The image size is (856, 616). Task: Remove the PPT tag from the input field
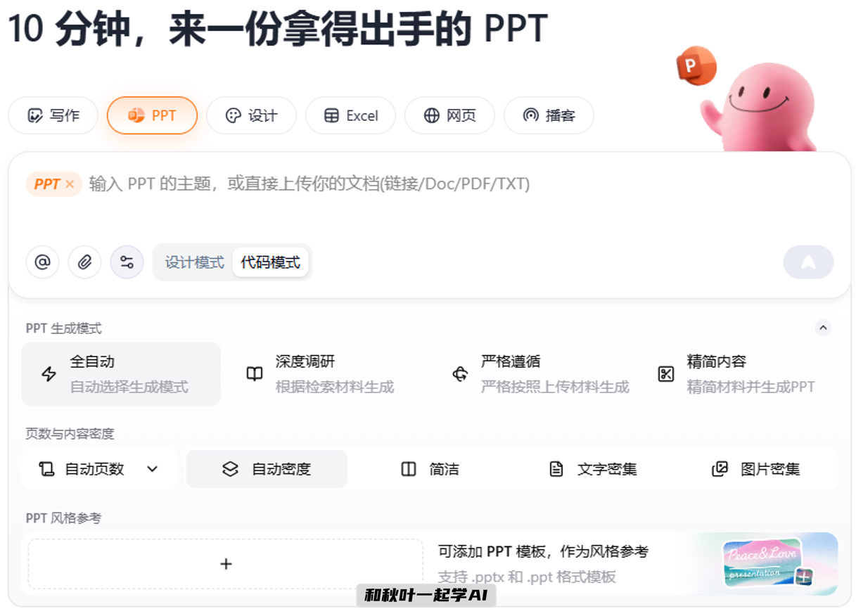[x=70, y=184]
